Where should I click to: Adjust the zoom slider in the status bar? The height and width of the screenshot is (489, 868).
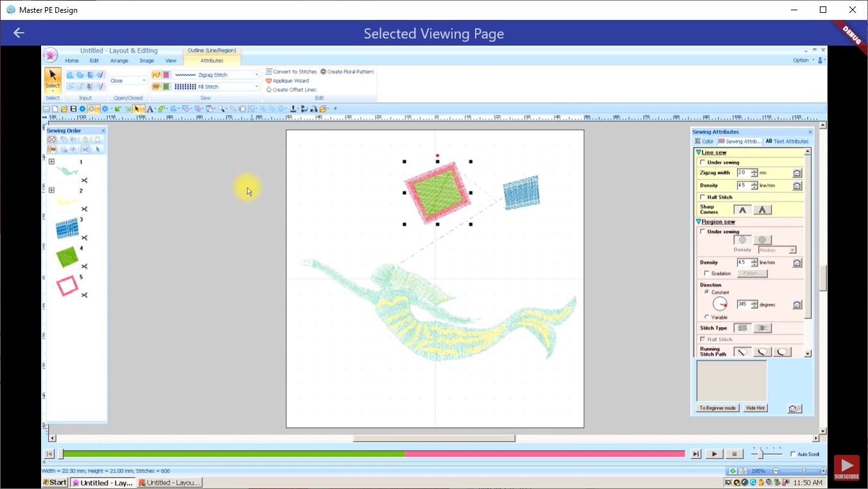804,470
